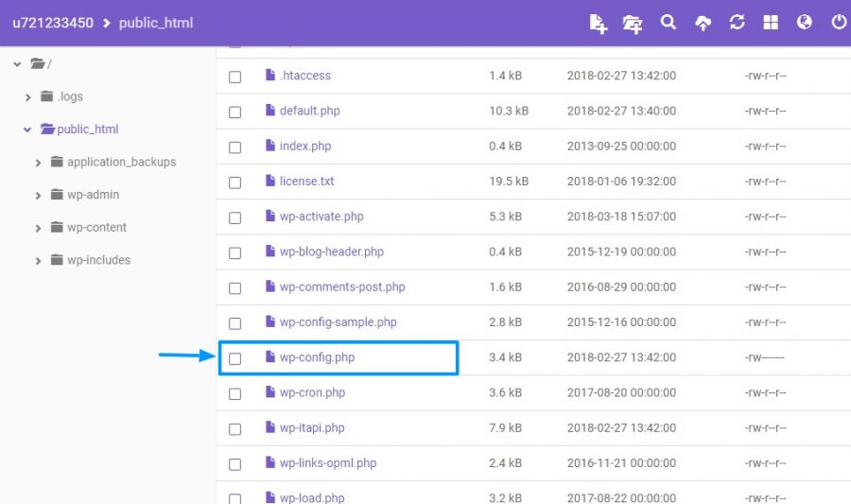Check the wp-blog-header.php checkbox
Viewport: 851px width, 504px height.
pos(235,253)
